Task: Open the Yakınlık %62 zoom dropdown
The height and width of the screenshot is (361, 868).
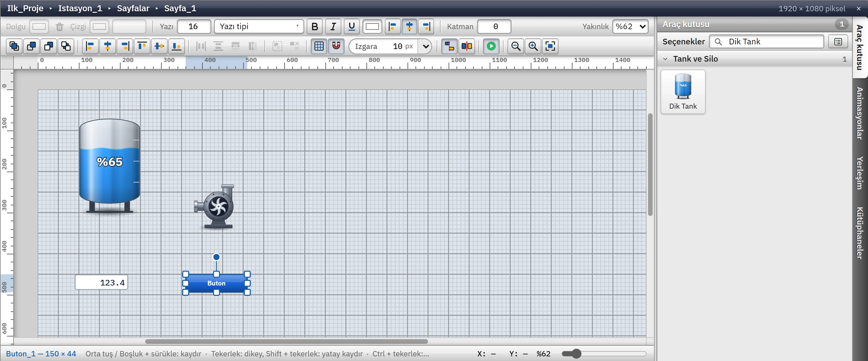Action: (630, 26)
